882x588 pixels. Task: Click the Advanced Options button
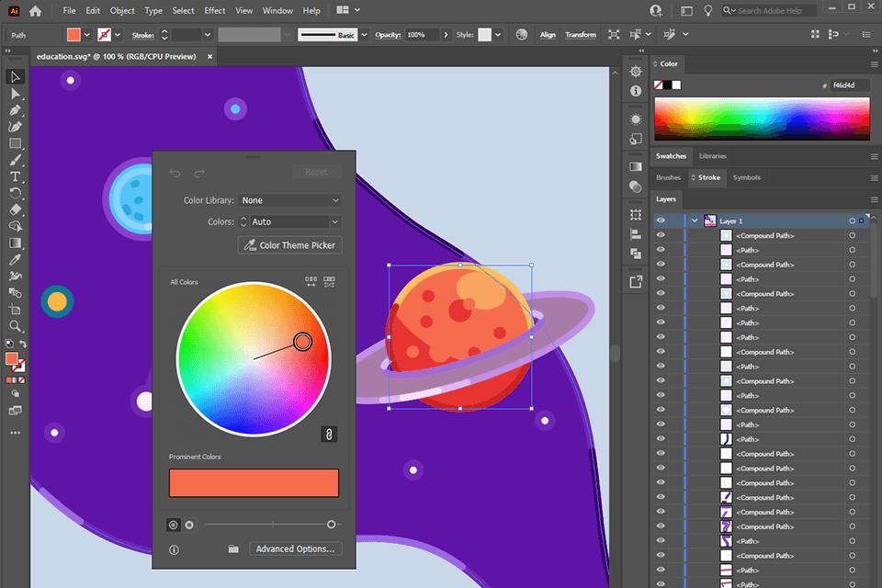point(295,548)
